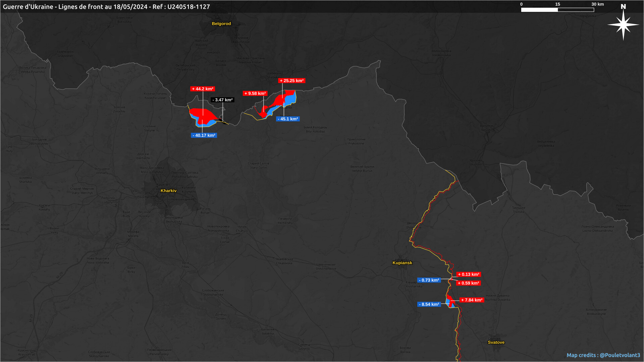
Task: Click the Svatove city label
Action: (x=496, y=342)
